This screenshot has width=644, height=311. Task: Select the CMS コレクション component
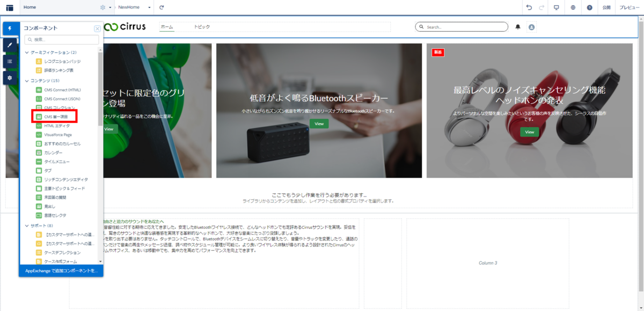tap(55, 108)
